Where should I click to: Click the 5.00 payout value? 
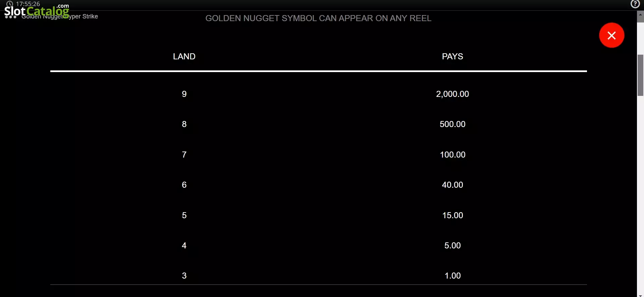452,245
